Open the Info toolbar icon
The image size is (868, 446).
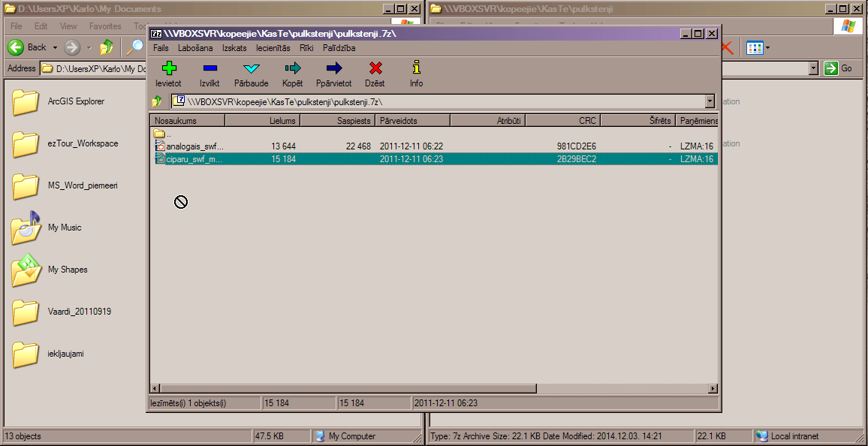tap(417, 68)
